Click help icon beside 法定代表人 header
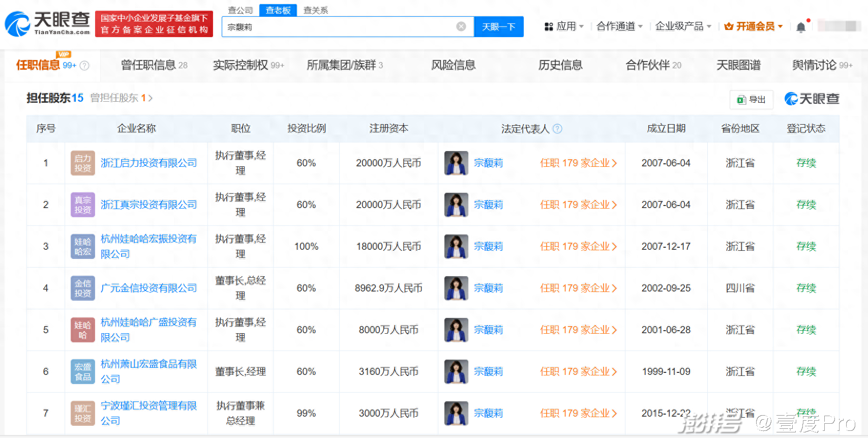The image size is (868, 438). tap(557, 129)
